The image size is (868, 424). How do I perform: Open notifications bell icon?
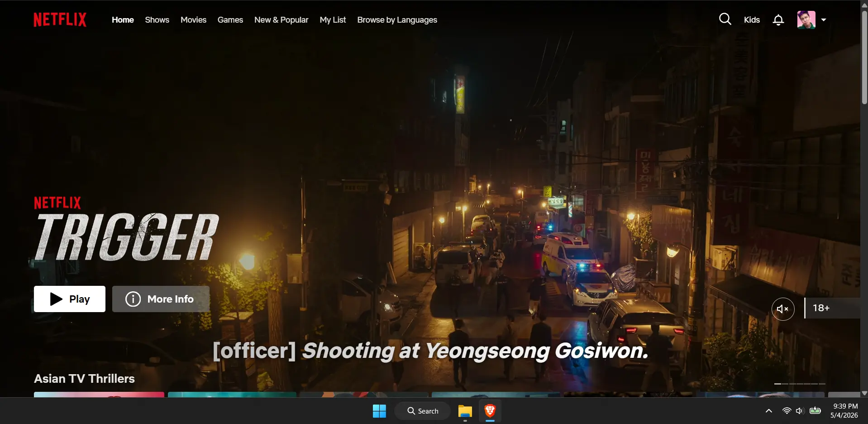pyautogui.click(x=778, y=19)
